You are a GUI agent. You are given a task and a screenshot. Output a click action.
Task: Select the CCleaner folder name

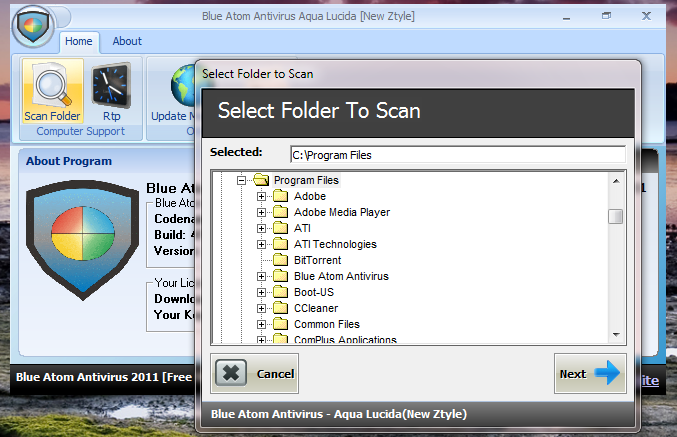click(x=316, y=308)
